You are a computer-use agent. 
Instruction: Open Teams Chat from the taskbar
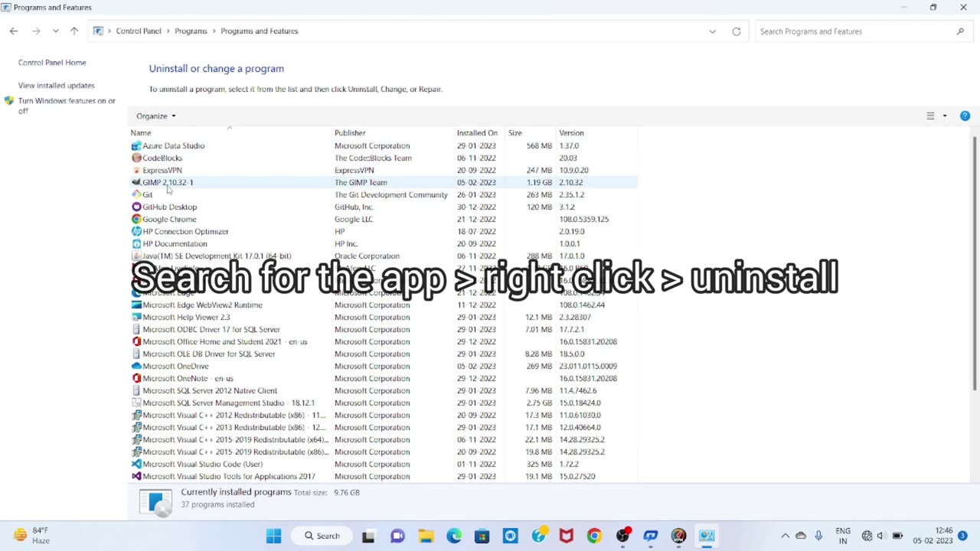click(x=397, y=536)
